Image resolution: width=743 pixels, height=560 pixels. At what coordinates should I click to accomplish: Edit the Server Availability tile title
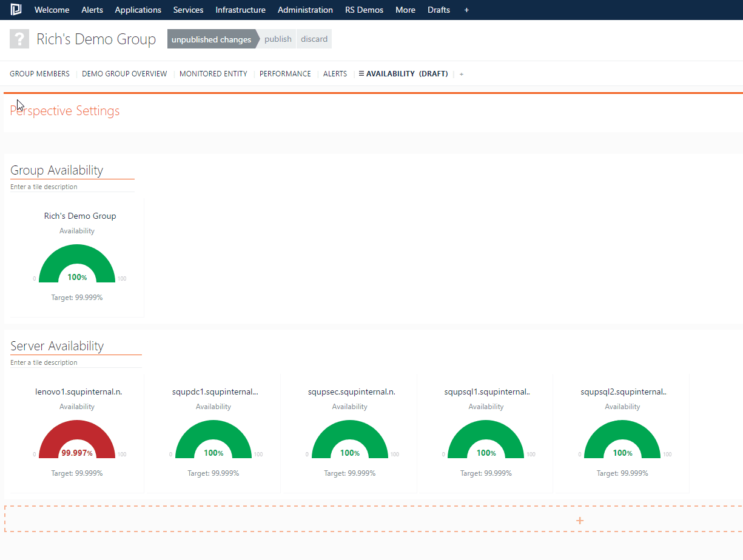57,346
